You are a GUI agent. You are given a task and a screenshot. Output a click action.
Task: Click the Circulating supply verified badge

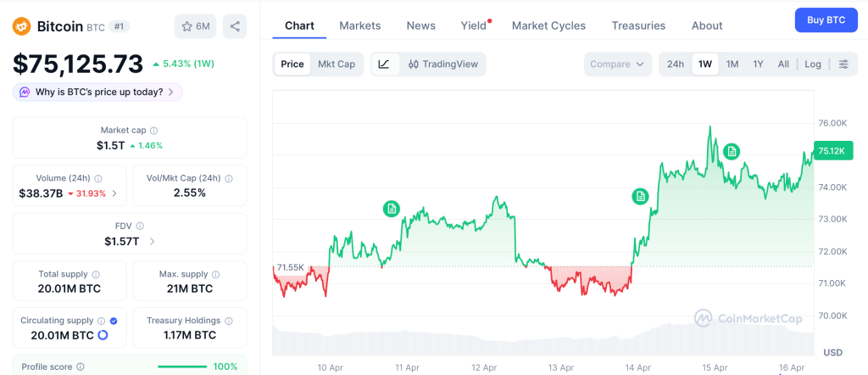[114, 321]
